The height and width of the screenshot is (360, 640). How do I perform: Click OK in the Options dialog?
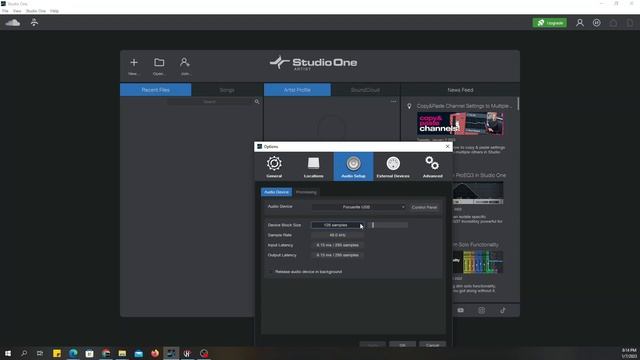click(402, 345)
